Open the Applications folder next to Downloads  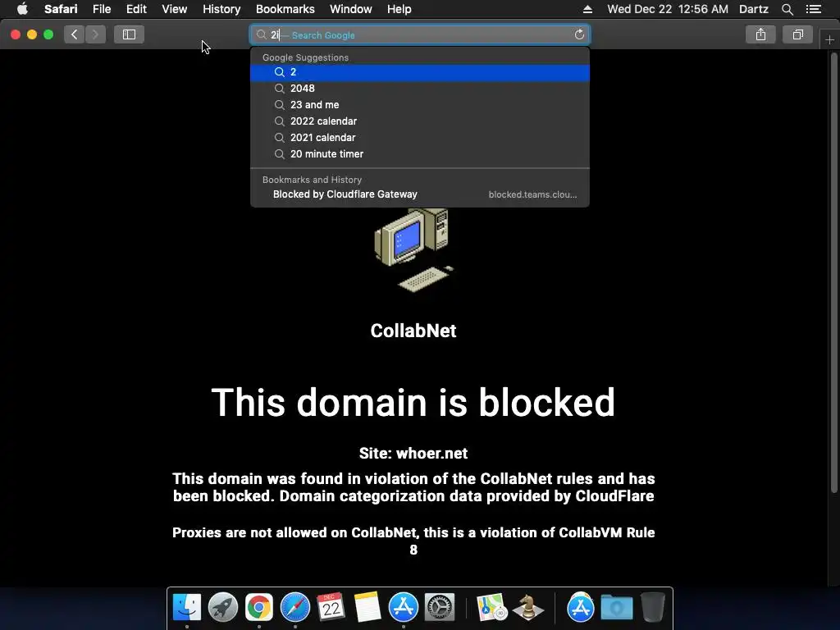pos(580,607)
